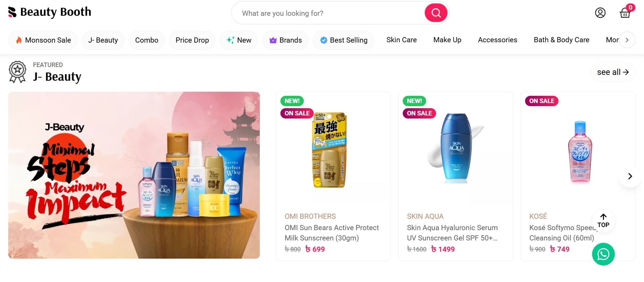Click the magnifier search button

tap(436, 13)
